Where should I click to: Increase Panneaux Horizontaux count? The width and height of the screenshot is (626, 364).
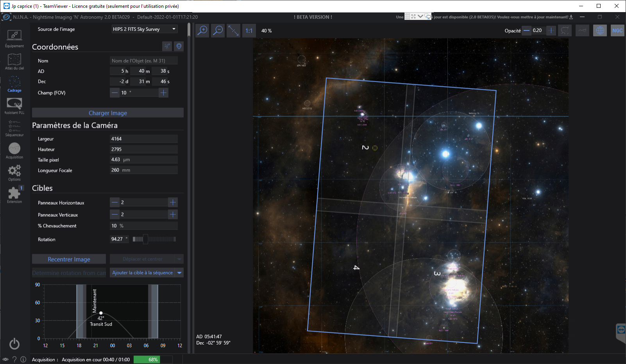pyautogui.click(x=173, y=202)
